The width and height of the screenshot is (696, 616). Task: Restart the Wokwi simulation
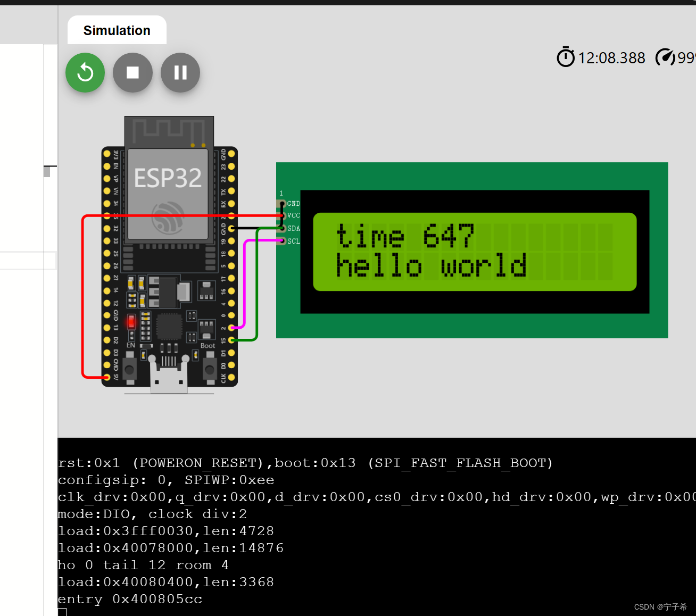pos(85,73)
